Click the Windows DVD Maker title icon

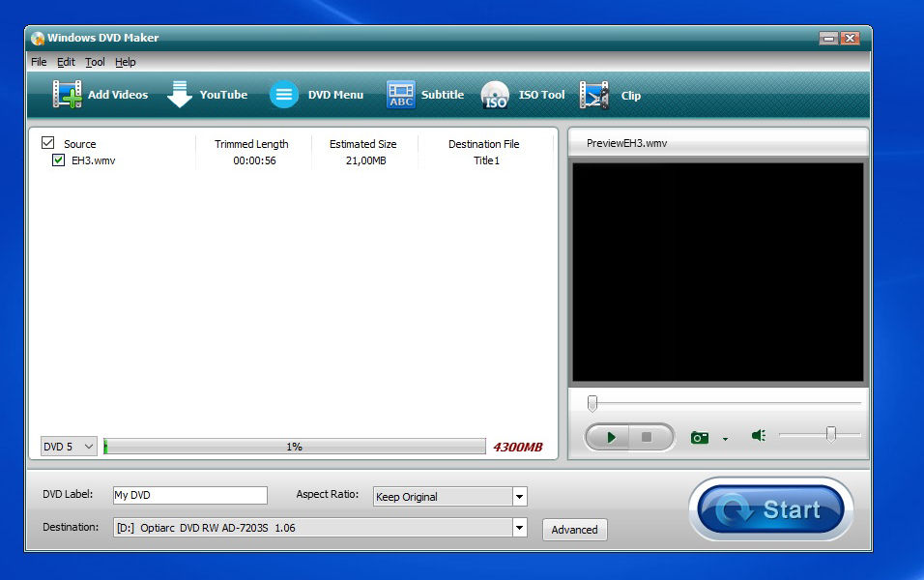tap(38, 39)
